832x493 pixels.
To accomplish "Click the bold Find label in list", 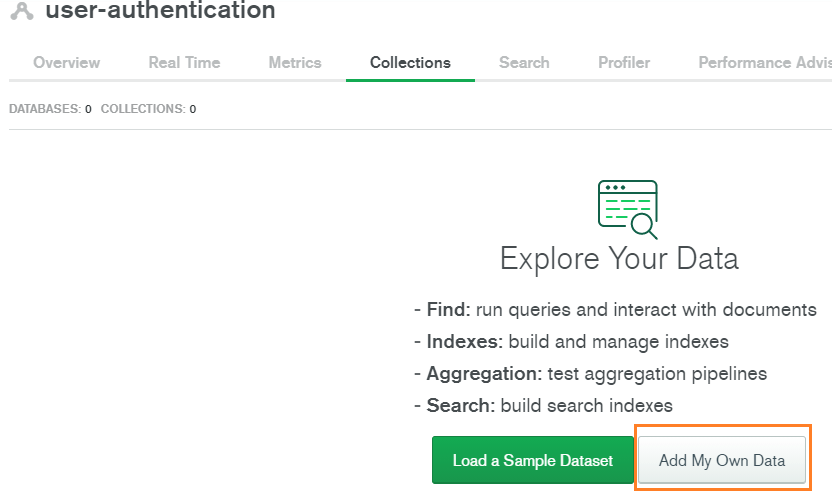I will [448, 310].
